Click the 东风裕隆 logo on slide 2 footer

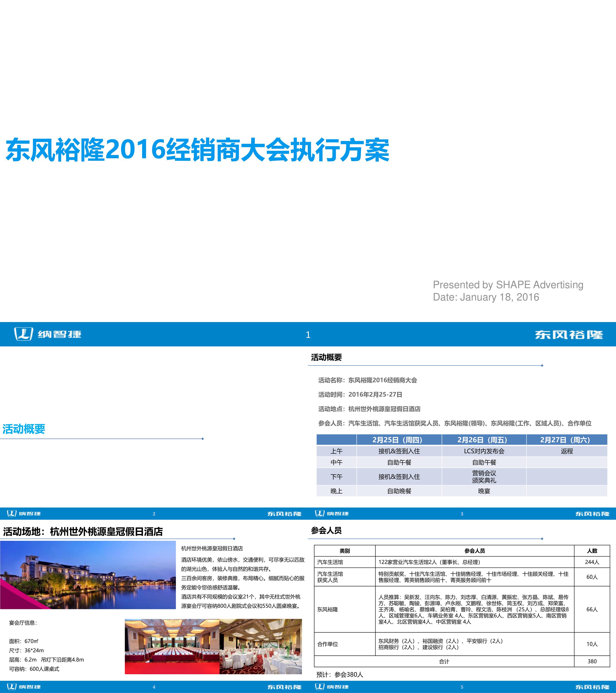pyautogui.click(x=284, y=514)
